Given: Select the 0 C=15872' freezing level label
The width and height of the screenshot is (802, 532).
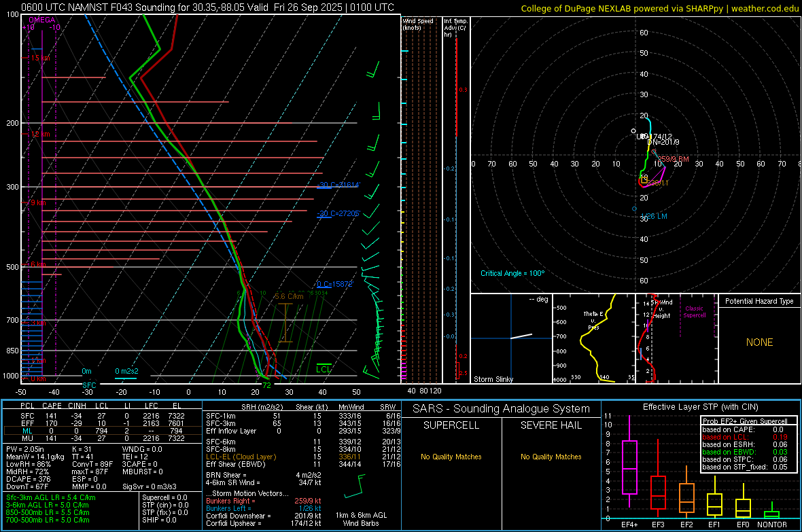Looking at the screenshot, I should 335,284.
